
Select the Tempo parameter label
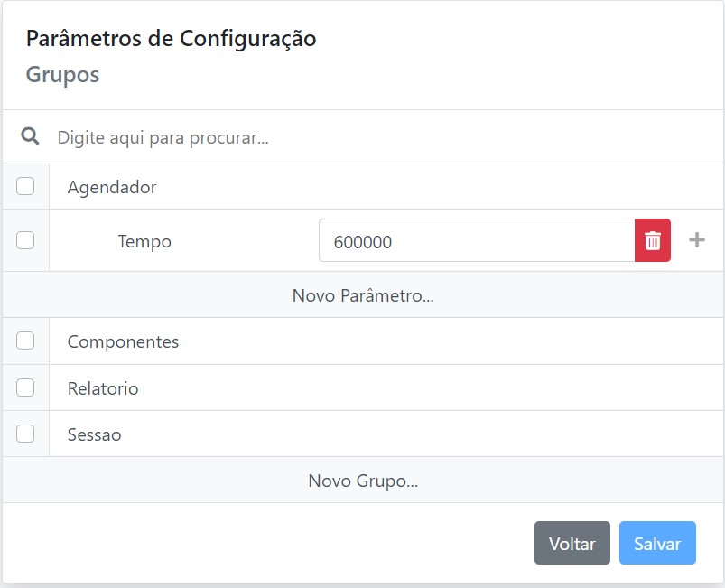click(144, 241)
